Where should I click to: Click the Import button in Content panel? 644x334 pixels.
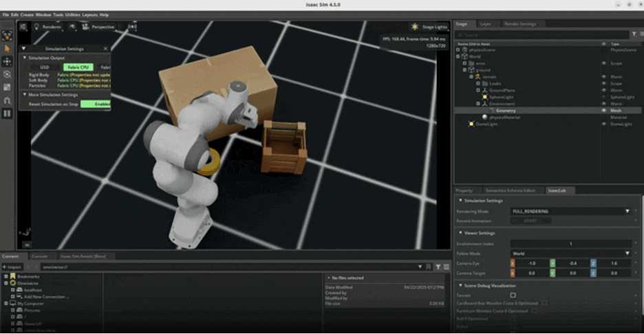coord(12,267)
